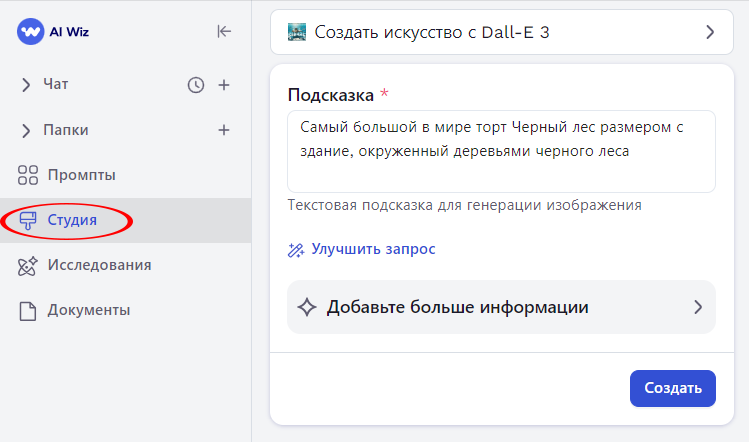Click the Промпты grid icon
749x442 pixels.
click(28, 175)
